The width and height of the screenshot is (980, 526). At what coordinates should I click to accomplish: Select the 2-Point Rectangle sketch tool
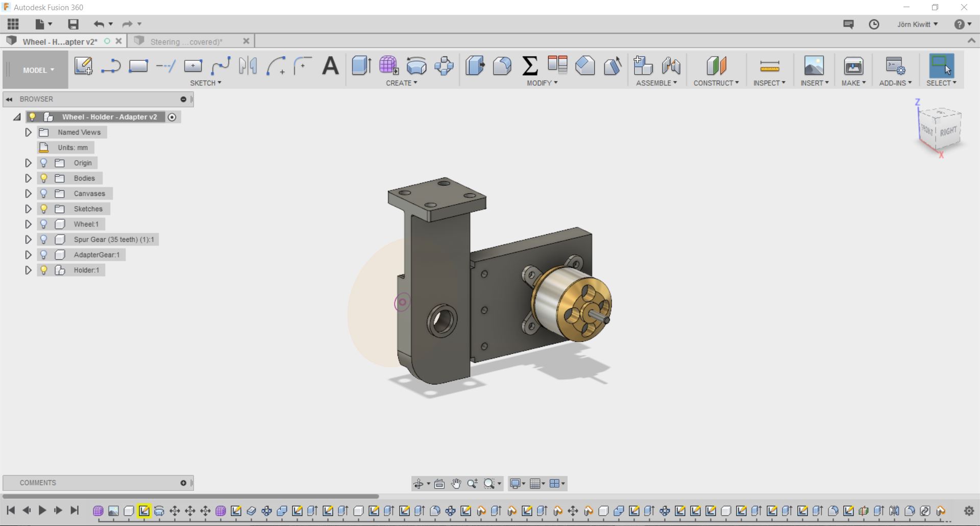point(138,66)
